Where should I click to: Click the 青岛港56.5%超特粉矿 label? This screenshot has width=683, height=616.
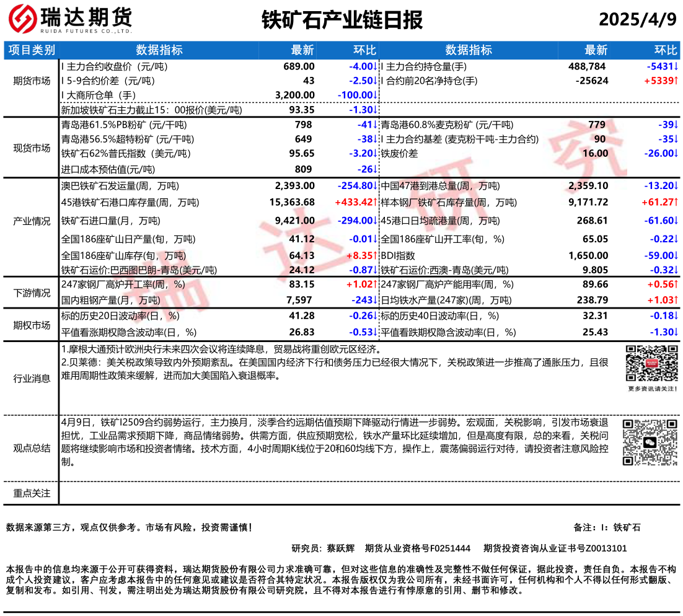[x=128, y=139]
